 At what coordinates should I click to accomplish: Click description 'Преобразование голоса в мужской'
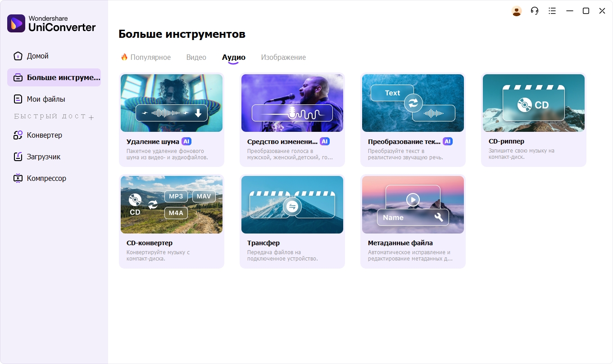click(290, 154)
